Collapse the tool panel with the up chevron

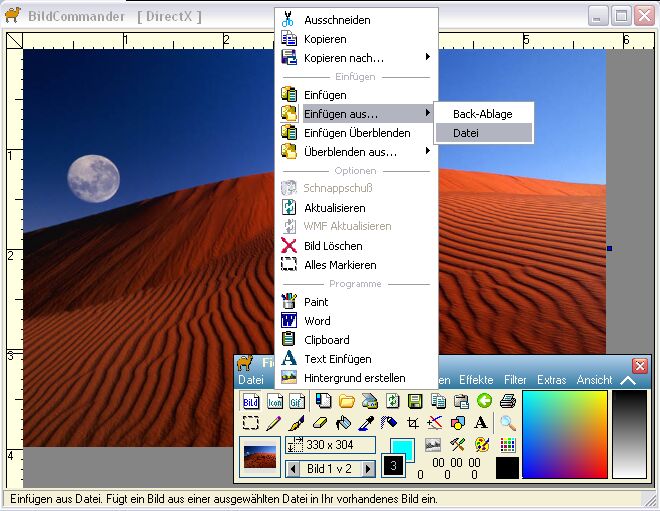[x=628, y=380]
